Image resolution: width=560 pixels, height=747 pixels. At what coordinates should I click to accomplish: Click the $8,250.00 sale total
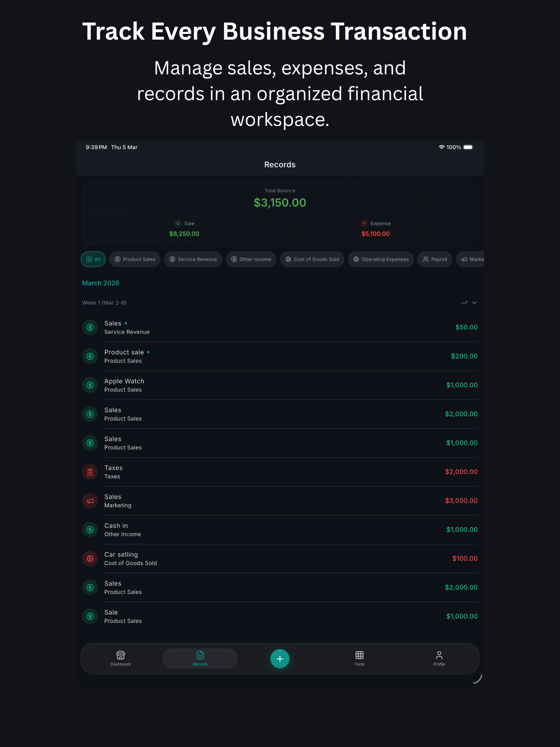184,234
